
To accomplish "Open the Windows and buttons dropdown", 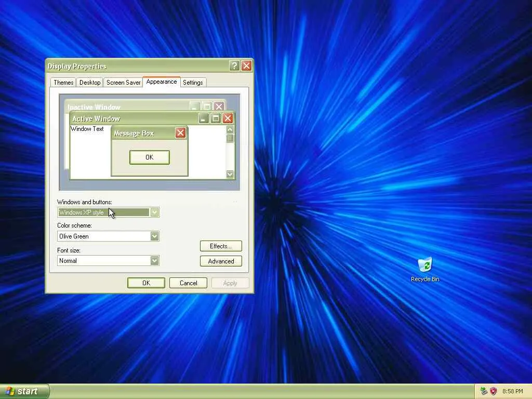I will 154,212.
